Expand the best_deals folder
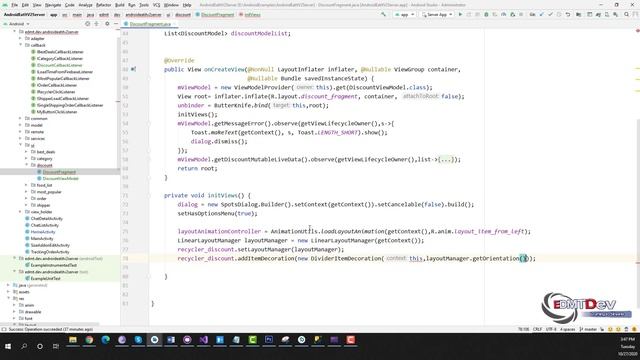Image resolution: width=640 pixels, height=360 pixels. click(x=27, y=151)
